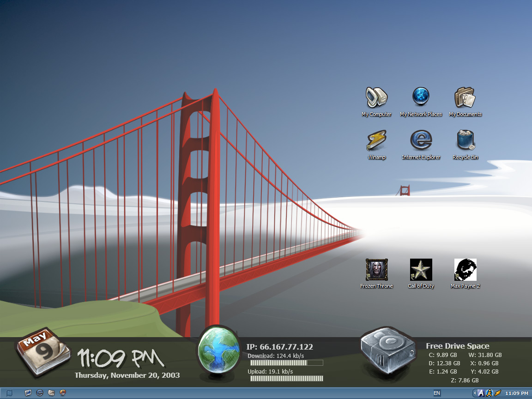The height and width of the screenshot is (399, 532).
Task: Click the Winamp lightning tray icon
Action: 497,393
